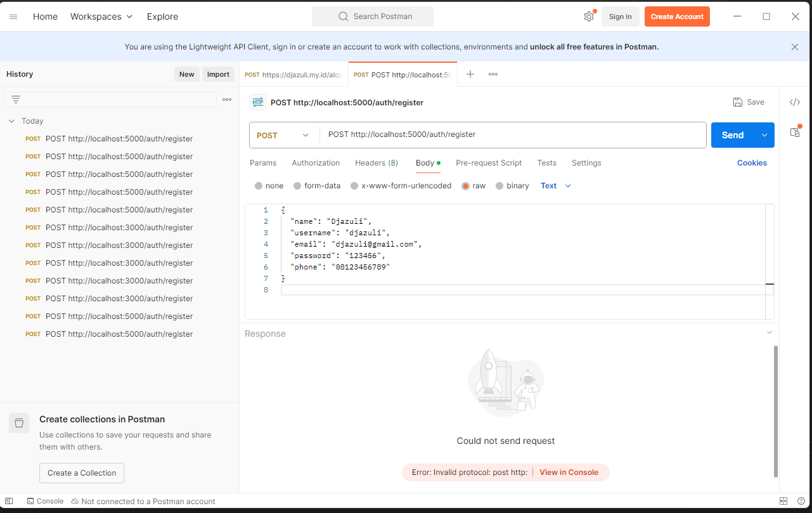812x513 pixels.
Task: Open history options ellipsis menu
Action: point(227,100)
